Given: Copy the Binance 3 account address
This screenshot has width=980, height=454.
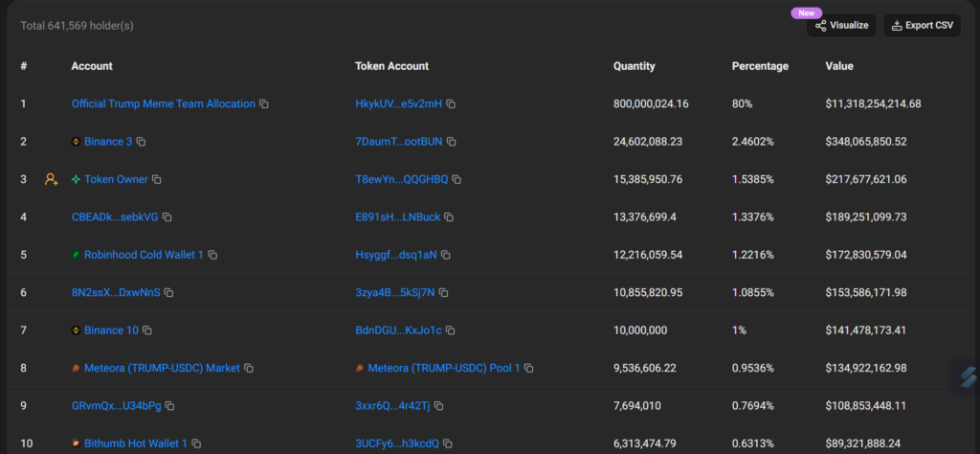Looking at the screenshot, I should click(x=142, y=142).
